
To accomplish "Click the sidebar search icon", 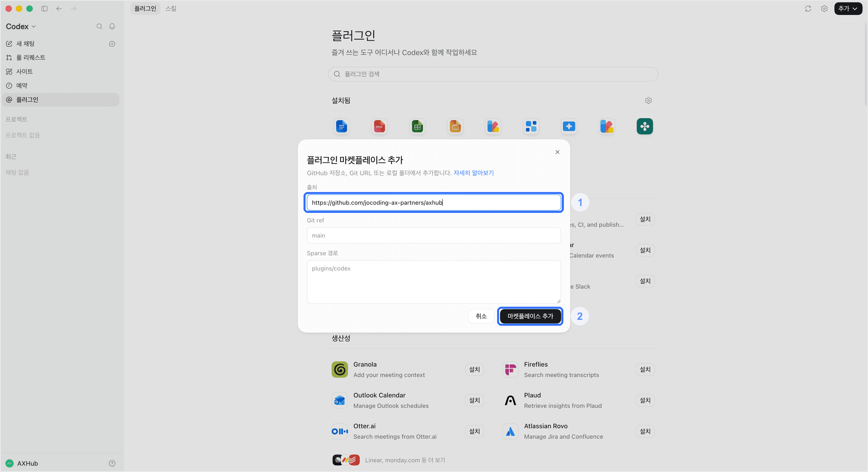I will tap(100, 26).
